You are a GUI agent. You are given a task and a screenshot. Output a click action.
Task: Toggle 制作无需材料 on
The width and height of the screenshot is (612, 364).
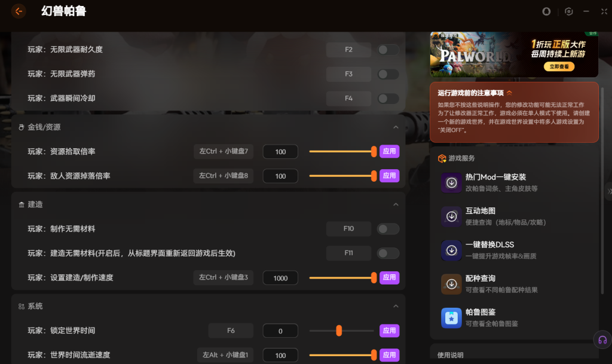[x=388, y=229]
